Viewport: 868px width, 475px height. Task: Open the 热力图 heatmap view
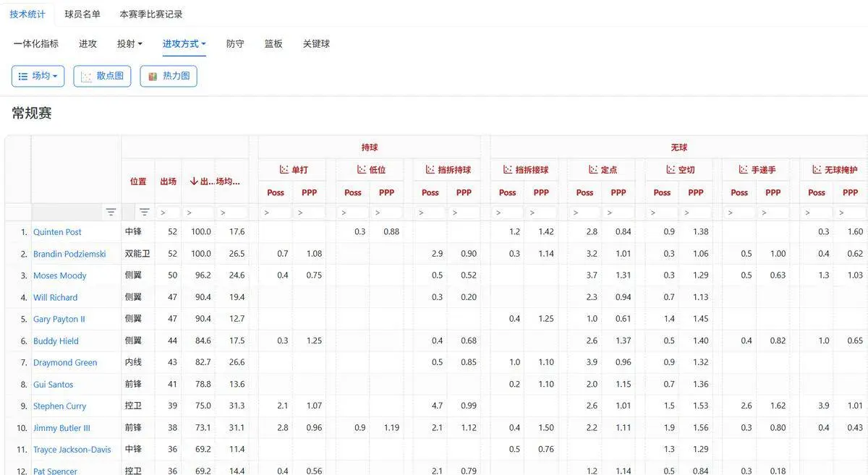168,76
